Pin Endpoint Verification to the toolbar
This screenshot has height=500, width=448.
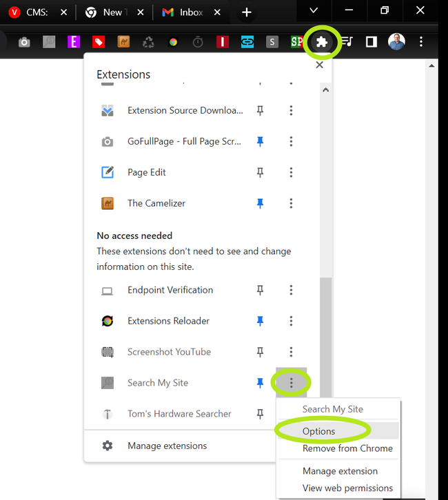tap(260, 290)
